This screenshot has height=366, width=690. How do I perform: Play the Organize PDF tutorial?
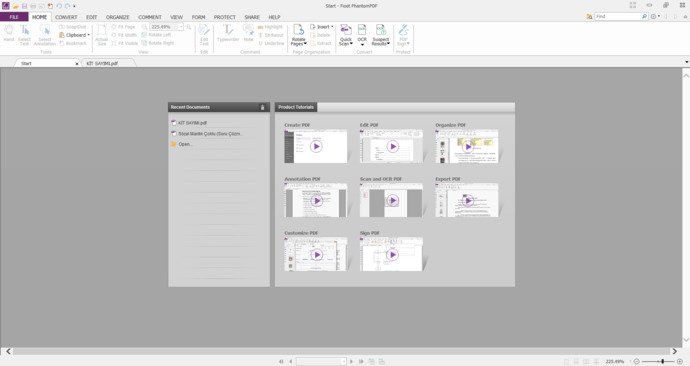click(x=467, y=146)
